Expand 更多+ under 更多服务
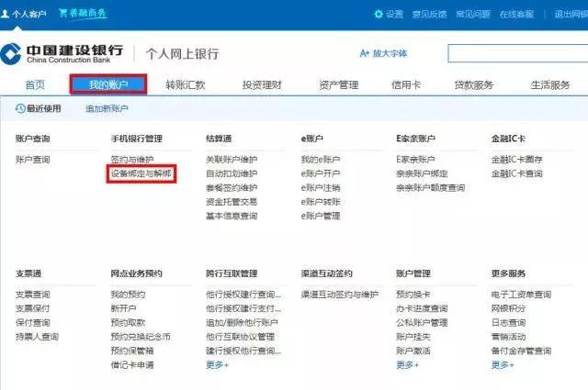The width and height of the screenshot is (588, 390). click(x=503, y=364)
